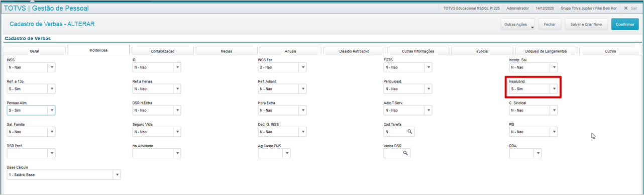Screen dimensions: 644x195
Task: Open the Ded. G. INSS dropdown
Action: (302, 132)
